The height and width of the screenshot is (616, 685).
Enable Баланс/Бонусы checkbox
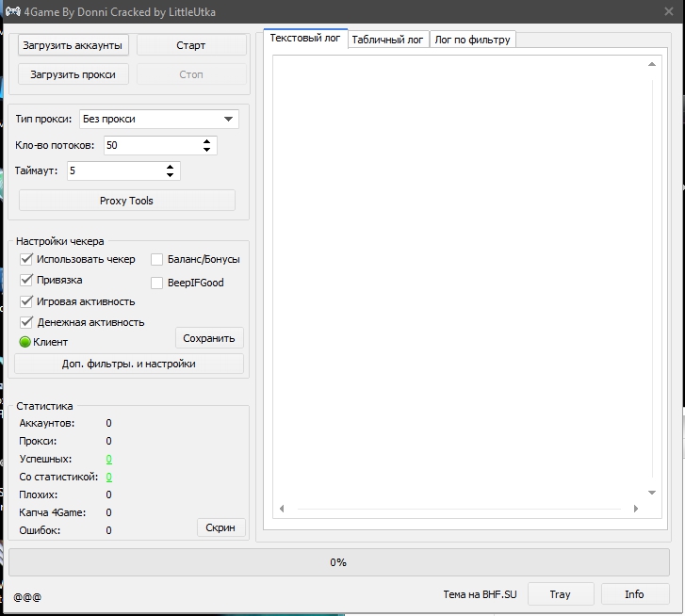pos(156,259)
